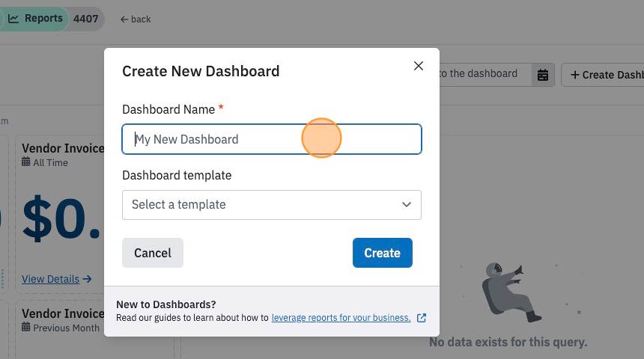Click the Dashboard Name input field
Screen dimensions: 644x359
coord(272,139)
